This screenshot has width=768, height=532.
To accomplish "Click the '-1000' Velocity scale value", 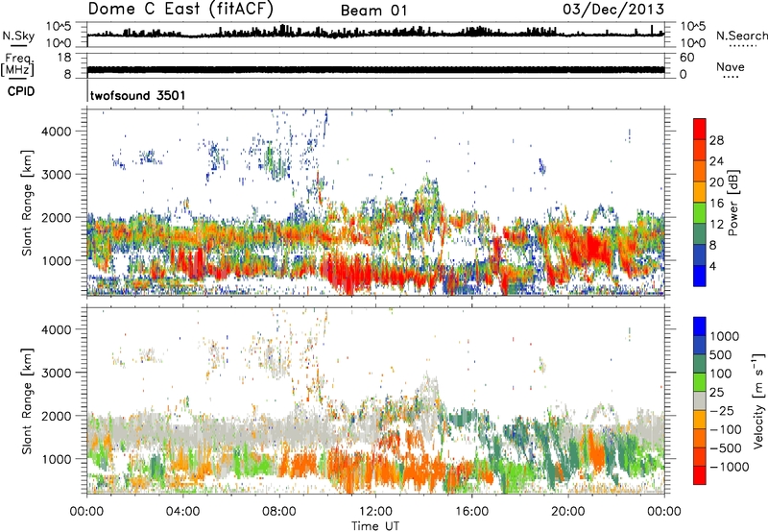I will pos(730,467).
